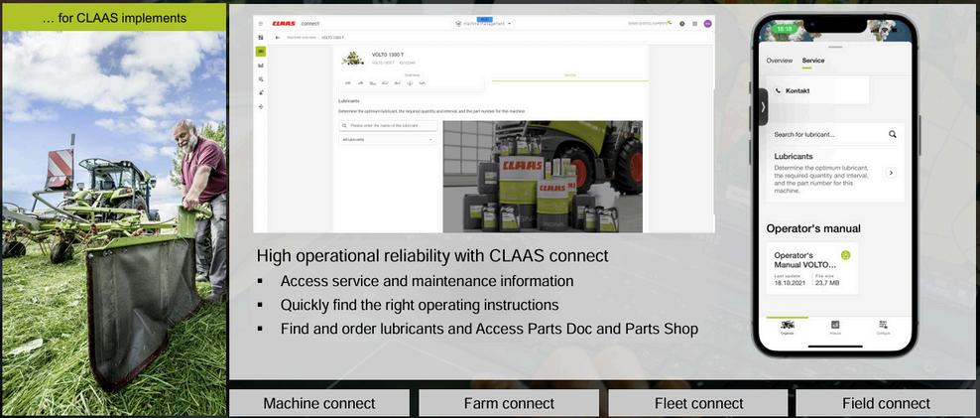Tap the green download icon on Operator's Manual card

pyautogui.click(x=846, y=255)
